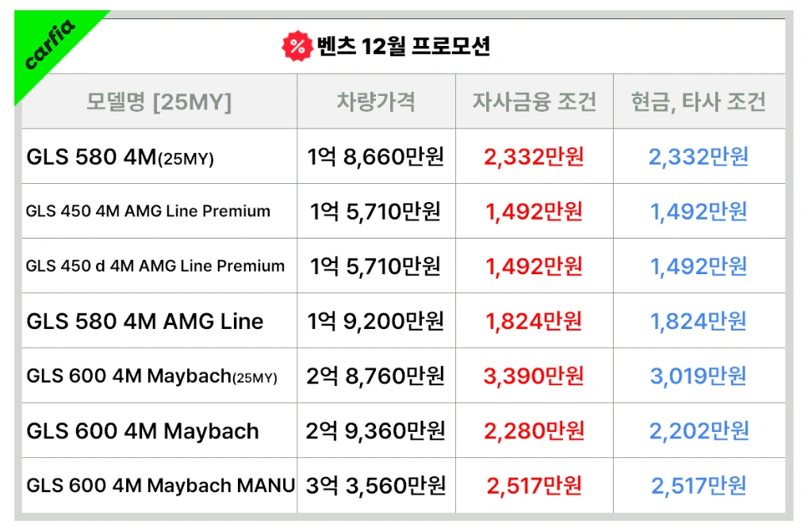Click the 1억 8,660만원 vehicle price
The height and width of the screenshot is (531, 812).
click(x=376, y=157)
